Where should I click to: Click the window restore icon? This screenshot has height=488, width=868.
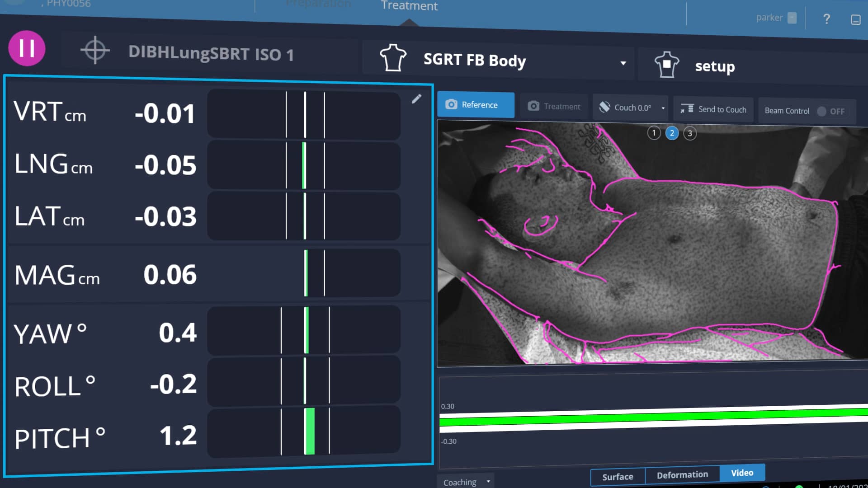pyautogui.click(x=855, y=20)
